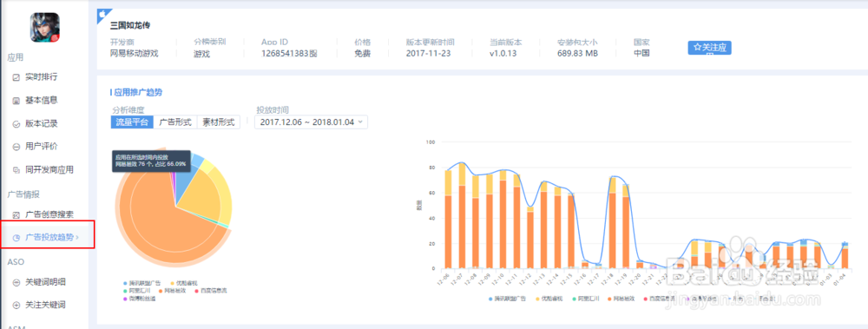
Task: Open 实时排行 via its sidebar icon
Action: 16,77
